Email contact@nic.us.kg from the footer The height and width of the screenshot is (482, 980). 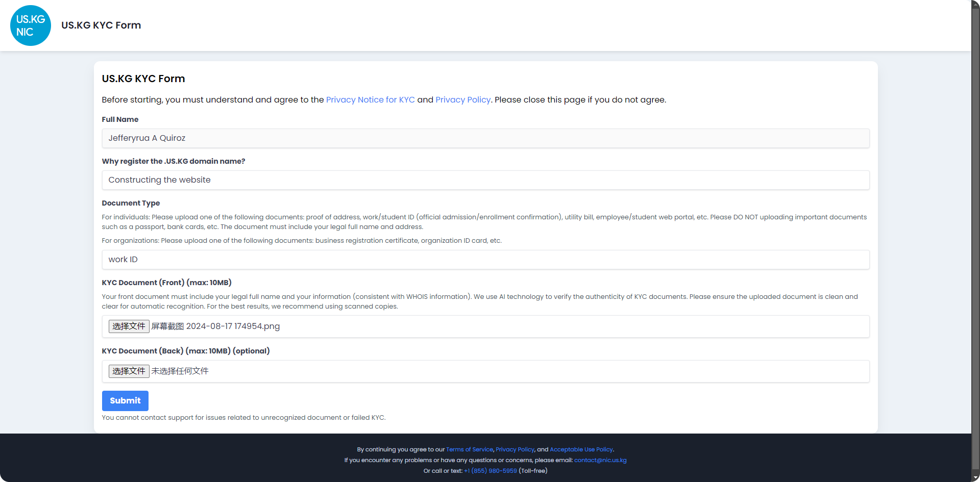(x=600, y=460)
